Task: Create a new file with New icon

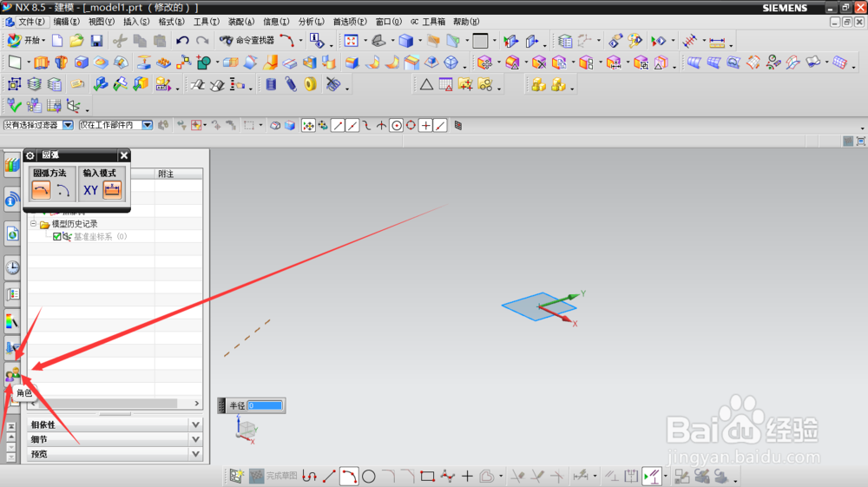Action: click(57, 41)
